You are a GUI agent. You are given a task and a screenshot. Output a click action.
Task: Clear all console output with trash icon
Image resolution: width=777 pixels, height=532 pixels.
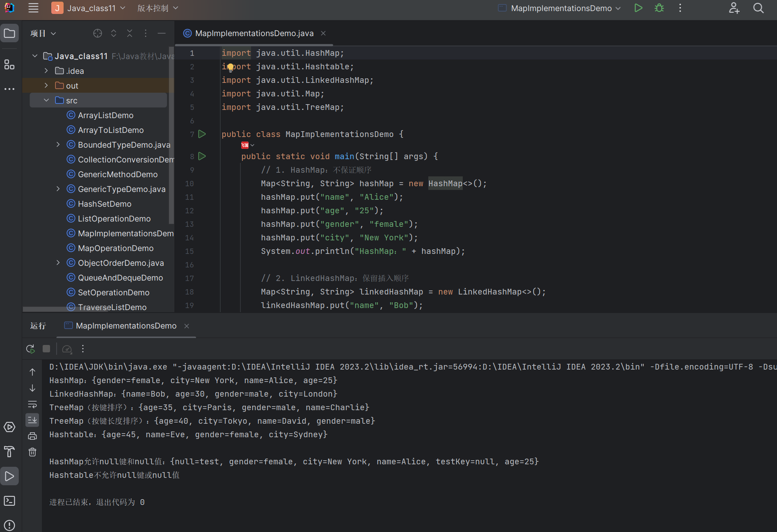pyautogui.click(x=32, y=452)
